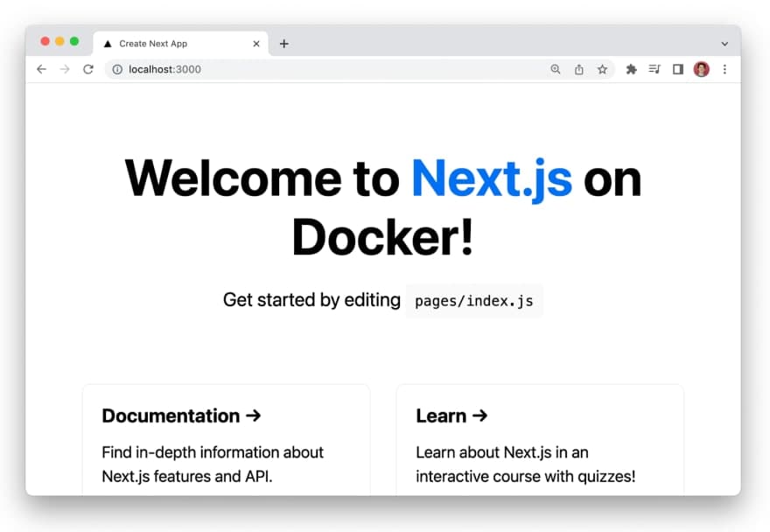Viewport: 770px width, 532px height.
Task: View site information icon in address bar
Action: (x=117, y=69)
